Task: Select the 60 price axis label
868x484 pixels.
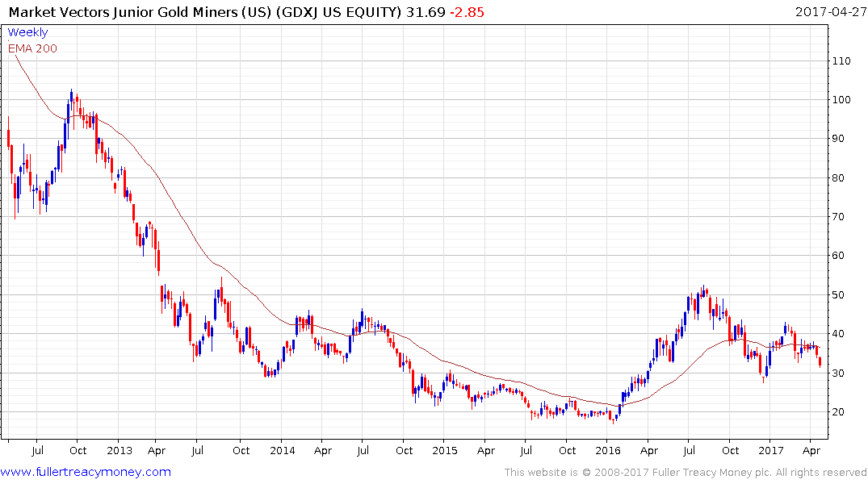Action: tap(838, 256)
